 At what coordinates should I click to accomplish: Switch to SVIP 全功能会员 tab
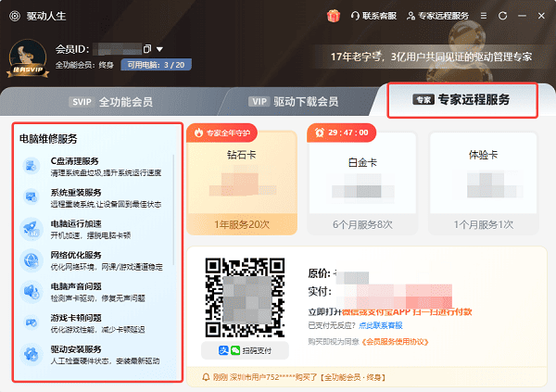(110, 102)
